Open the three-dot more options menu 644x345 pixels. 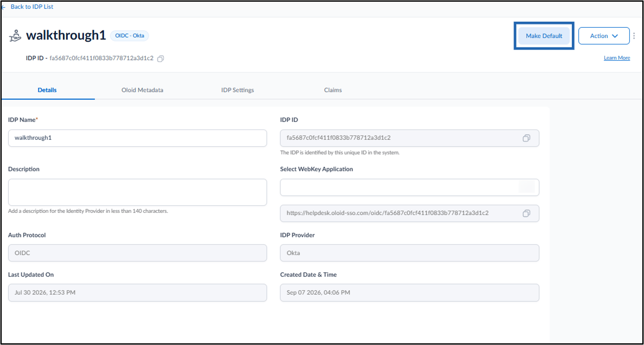634,36
